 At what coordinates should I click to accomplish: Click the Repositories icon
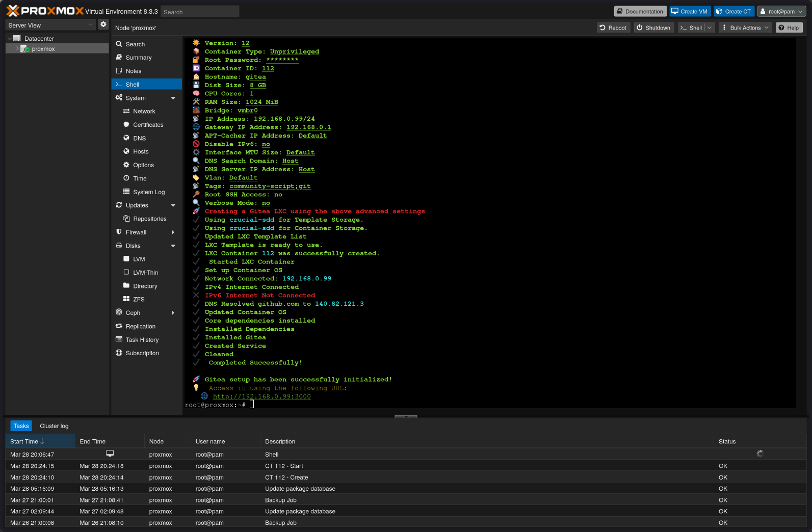click(126, 219)
